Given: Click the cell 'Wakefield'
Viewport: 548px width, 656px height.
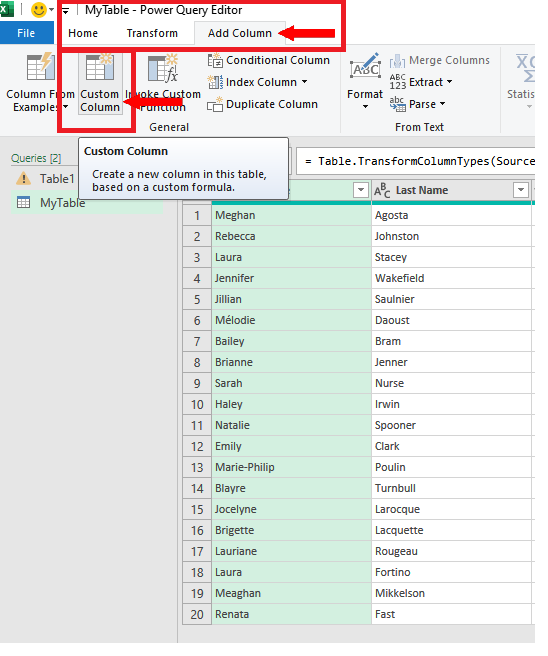Looking at the screenshot, I should click(452, 278).
